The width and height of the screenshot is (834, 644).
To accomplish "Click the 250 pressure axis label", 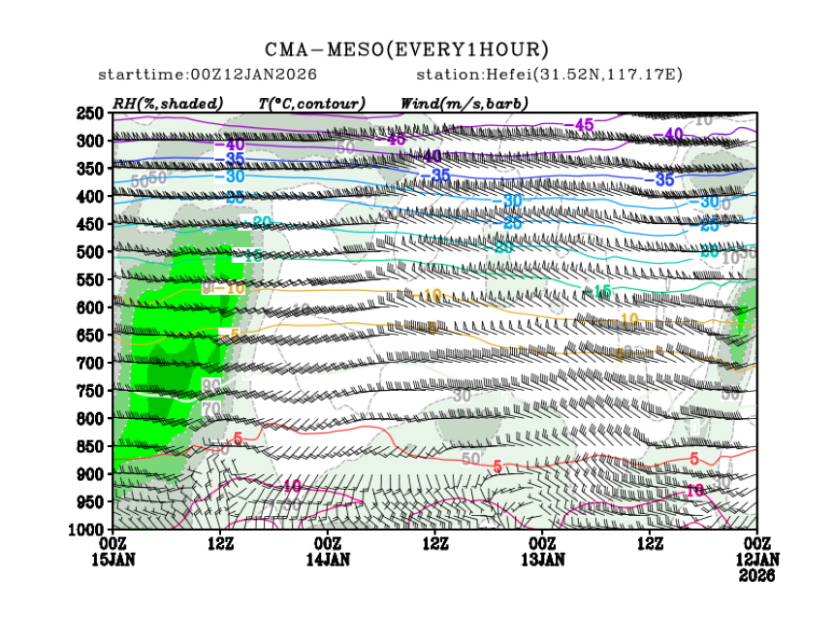I will click(x=90, y=113).
